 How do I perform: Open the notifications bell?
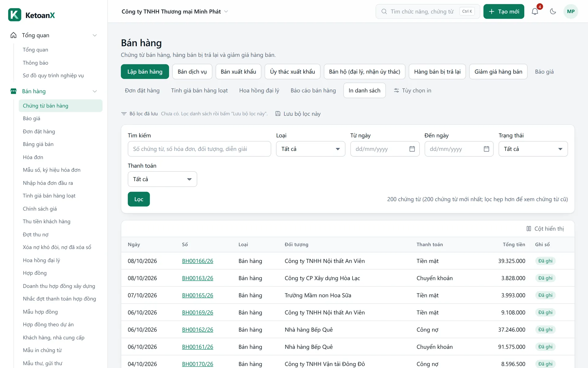(x=535, y=11)
